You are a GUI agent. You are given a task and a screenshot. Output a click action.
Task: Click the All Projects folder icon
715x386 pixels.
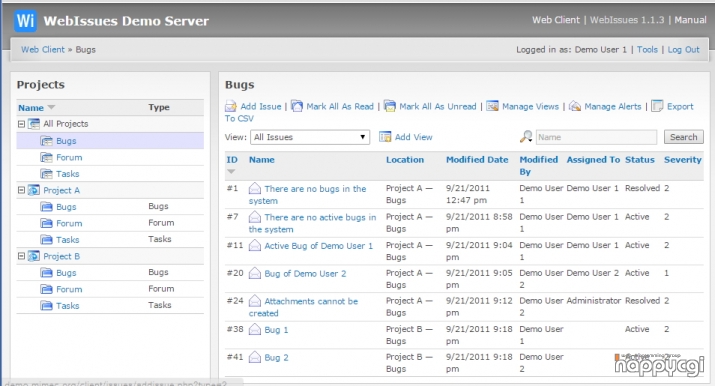(x=34, y=124)
